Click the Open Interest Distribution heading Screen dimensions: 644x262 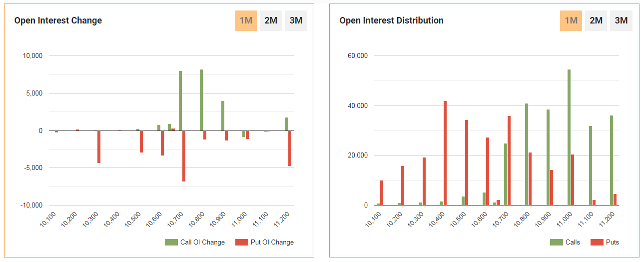pyautogui.click(x=391, y=20)
